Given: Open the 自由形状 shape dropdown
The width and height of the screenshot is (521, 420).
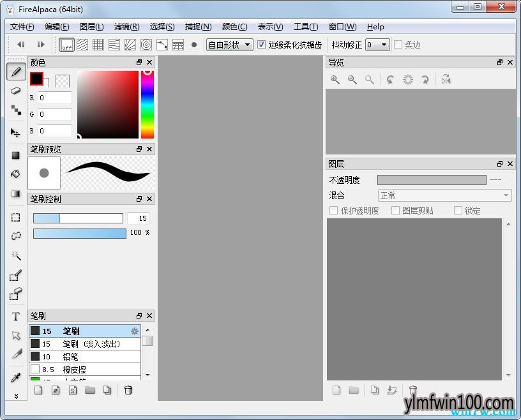Looking at the screenshot, I should 230,45.
